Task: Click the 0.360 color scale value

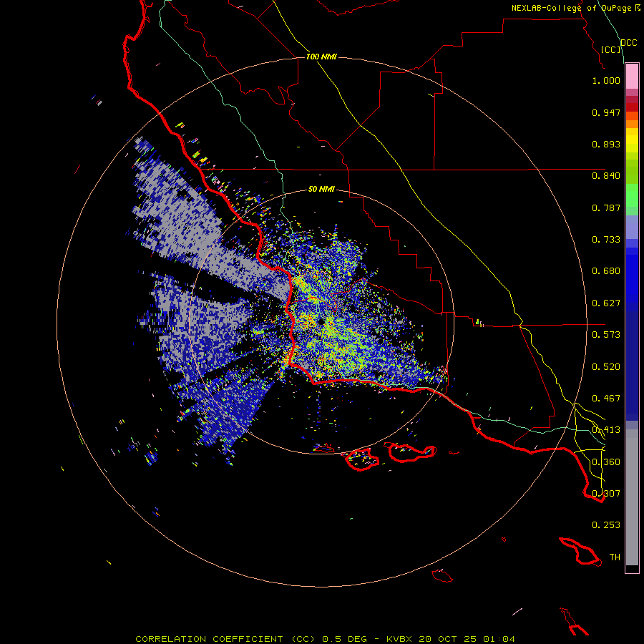Action: [606, 462]
